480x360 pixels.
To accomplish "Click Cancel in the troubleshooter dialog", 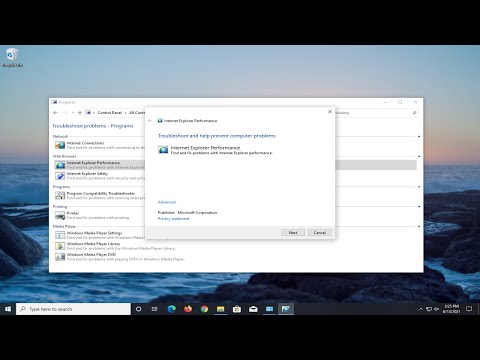I will [320, 232].
